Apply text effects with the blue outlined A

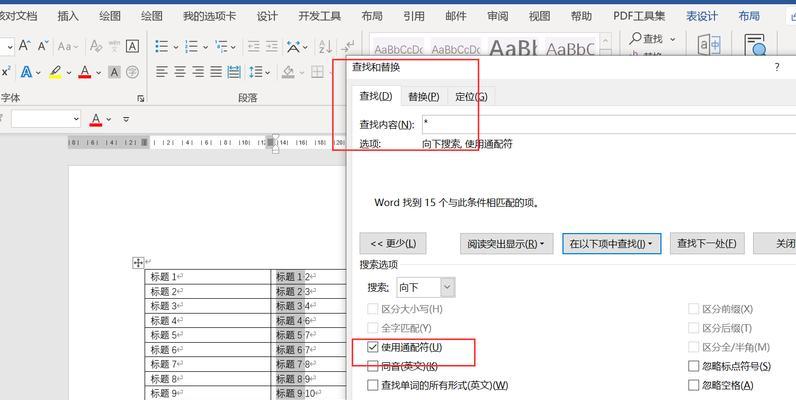26,72
